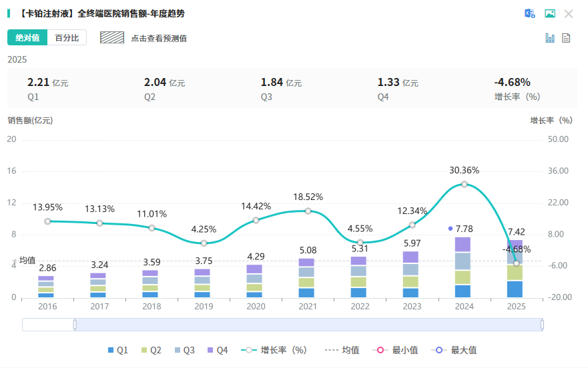Toggle 最小值 marker in legend
The image size is (588, 368).
pyautogui.click(x=396, y=350)
